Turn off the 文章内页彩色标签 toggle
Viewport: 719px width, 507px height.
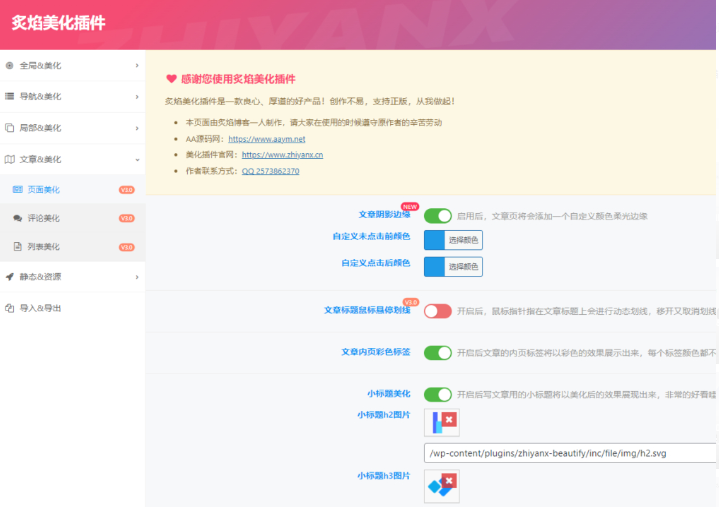(438, 353)
